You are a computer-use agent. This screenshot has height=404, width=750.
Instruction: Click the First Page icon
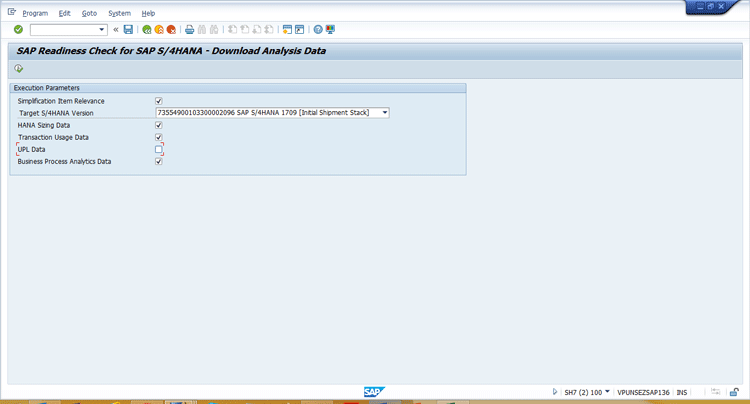[232, 30]
